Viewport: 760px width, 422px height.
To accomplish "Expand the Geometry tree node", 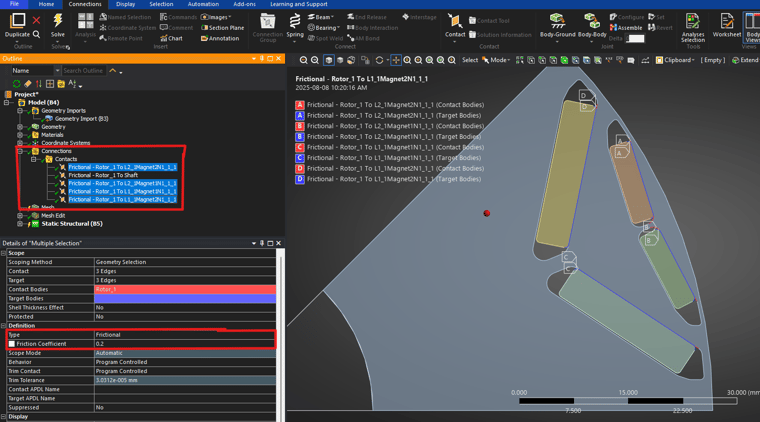I will (20, 127).
